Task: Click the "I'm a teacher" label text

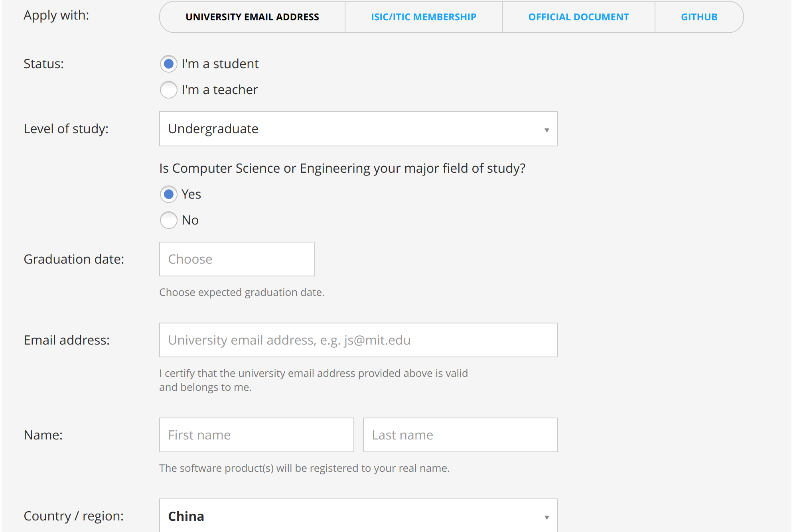Action: tap(219, 90)
